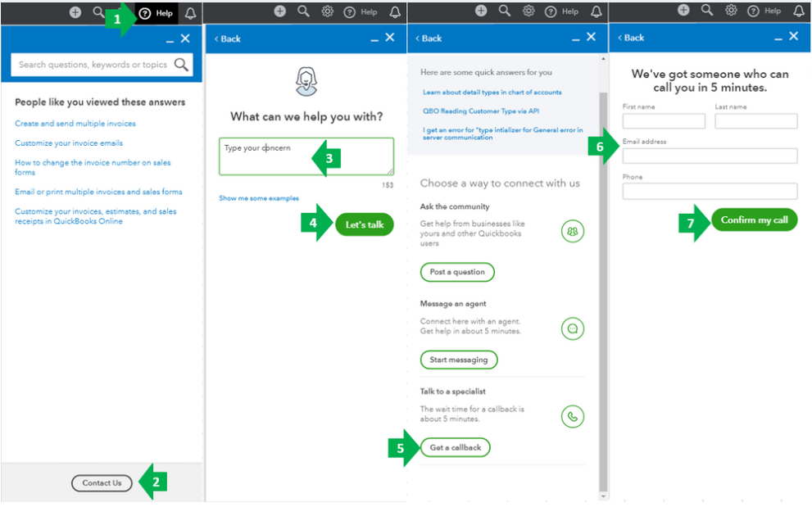The image size is (812, 507).
Task: Click the phone callback icon
Action: (x=572, y=416)
